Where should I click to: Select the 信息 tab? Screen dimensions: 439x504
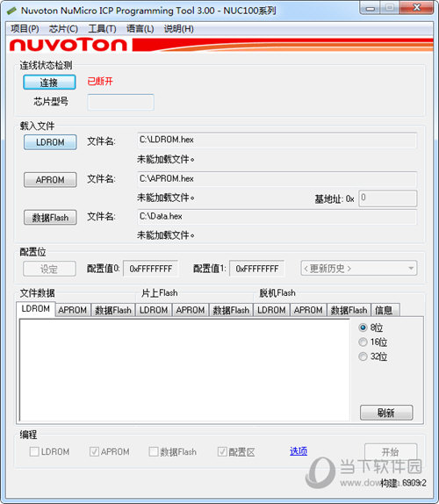[x=385, y=310]
